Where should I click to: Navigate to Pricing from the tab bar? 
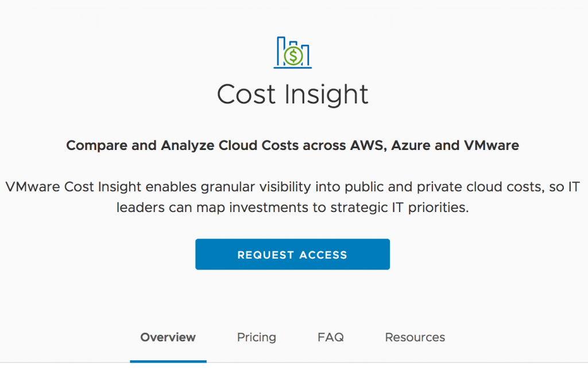(256, 337)
